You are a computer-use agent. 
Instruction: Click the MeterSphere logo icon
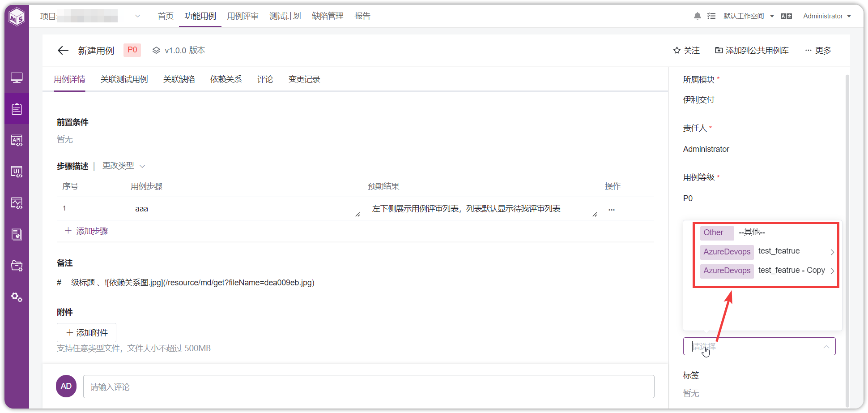pos(17,17)
